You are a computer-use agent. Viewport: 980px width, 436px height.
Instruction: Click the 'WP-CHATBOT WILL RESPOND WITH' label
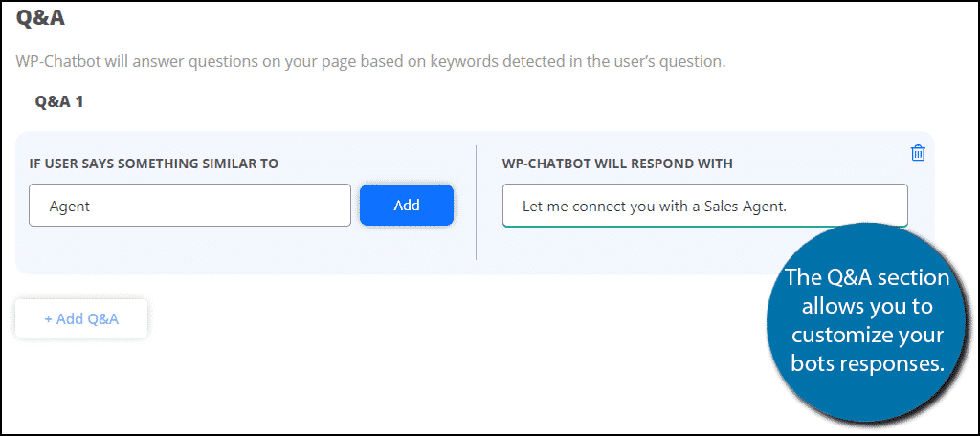point(617,163)
